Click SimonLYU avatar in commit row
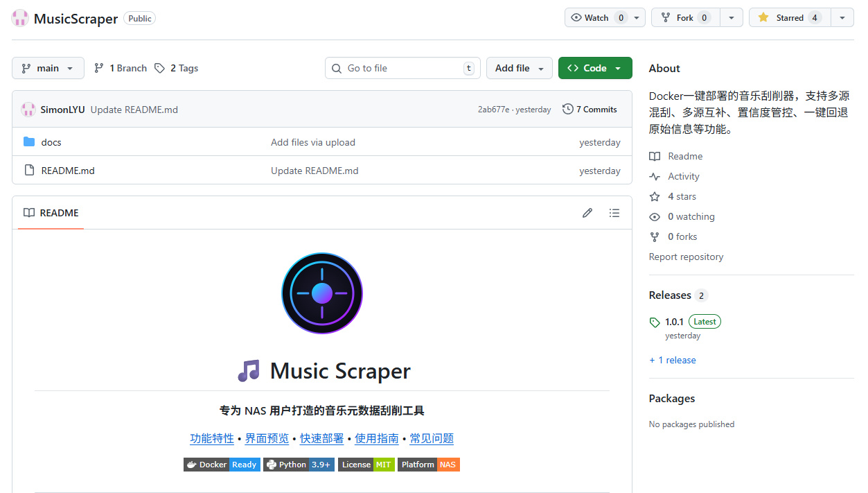 (28, 109)
